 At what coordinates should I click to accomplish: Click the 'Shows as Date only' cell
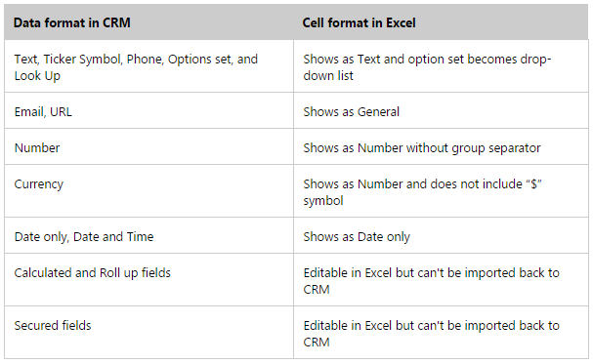[x=441, y=235]
